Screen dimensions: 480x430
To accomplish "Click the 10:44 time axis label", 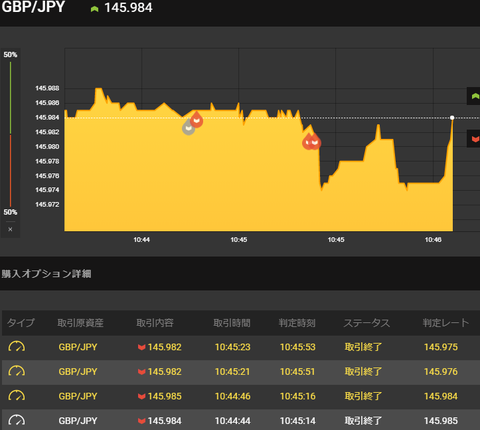I will [142, 240].
